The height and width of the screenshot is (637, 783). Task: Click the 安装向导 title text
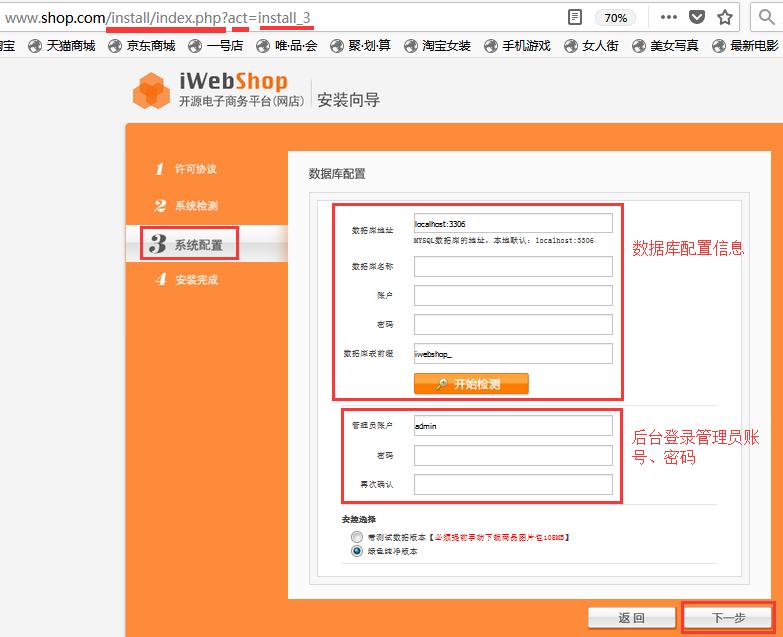(x=349, y=100)
